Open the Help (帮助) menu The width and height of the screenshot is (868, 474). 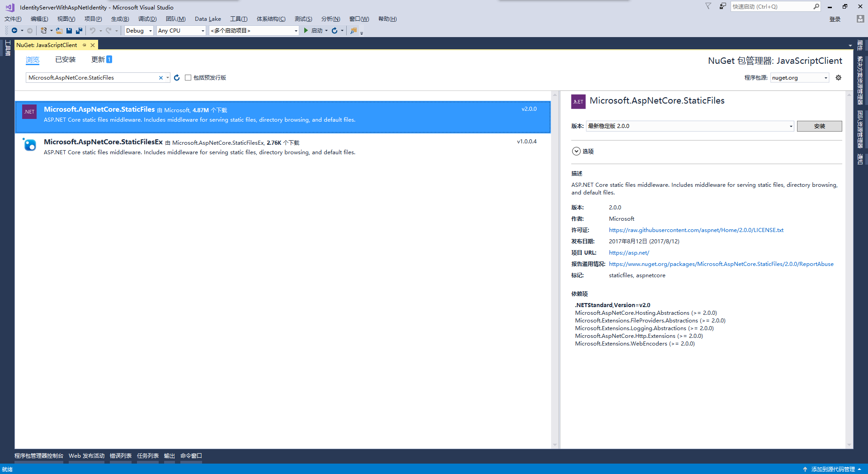point(387,19)
